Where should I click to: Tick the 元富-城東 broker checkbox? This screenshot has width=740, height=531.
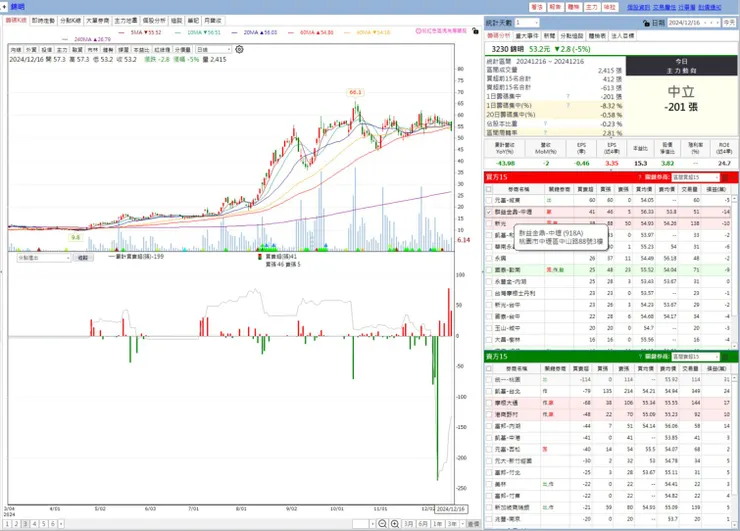(489, 200)
